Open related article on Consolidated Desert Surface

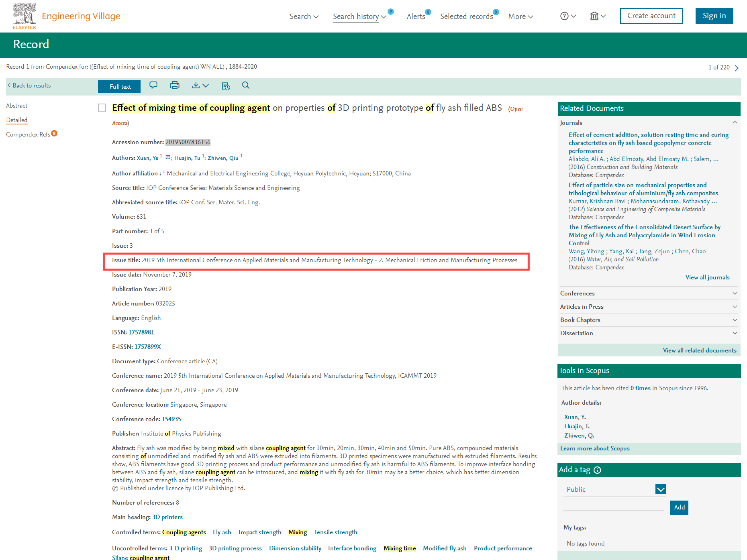[x=645, y=235]
